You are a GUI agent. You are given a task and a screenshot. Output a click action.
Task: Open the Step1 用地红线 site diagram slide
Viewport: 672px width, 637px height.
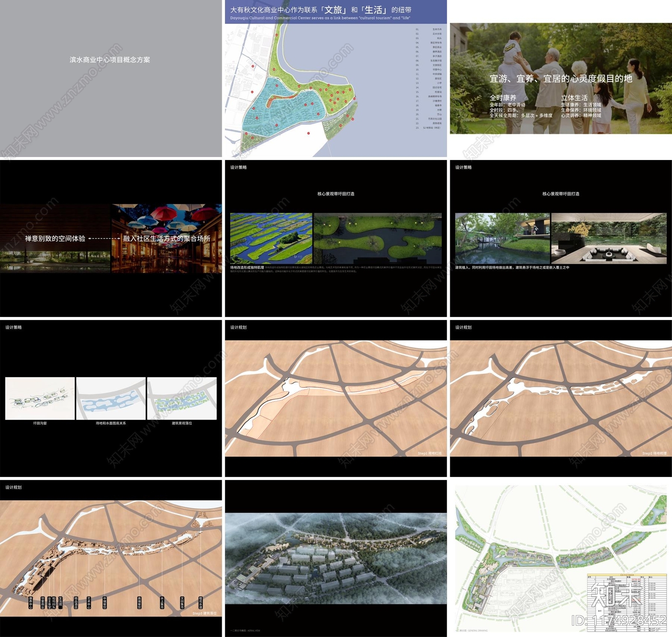click(x=336, y=398)
